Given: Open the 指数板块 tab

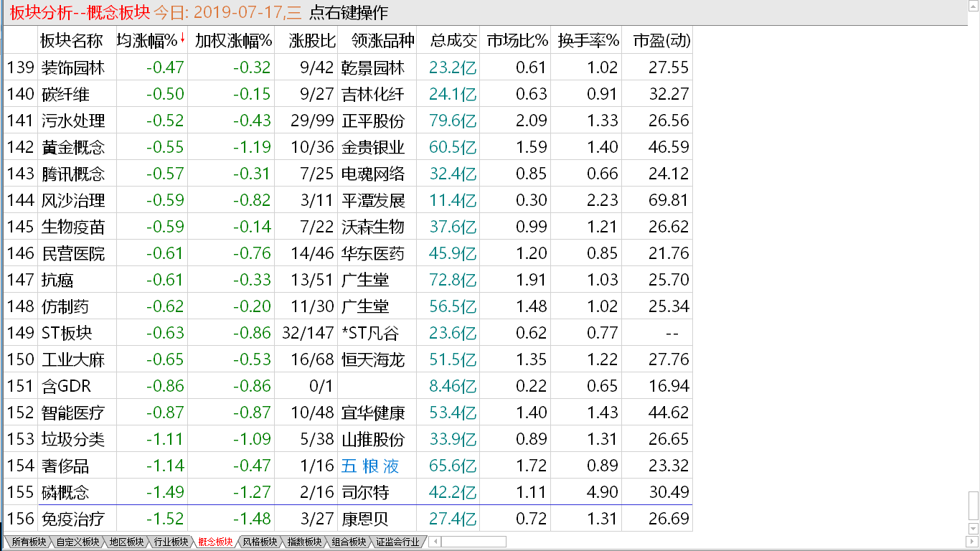Looking at the screenshot, I should [303, 542].
